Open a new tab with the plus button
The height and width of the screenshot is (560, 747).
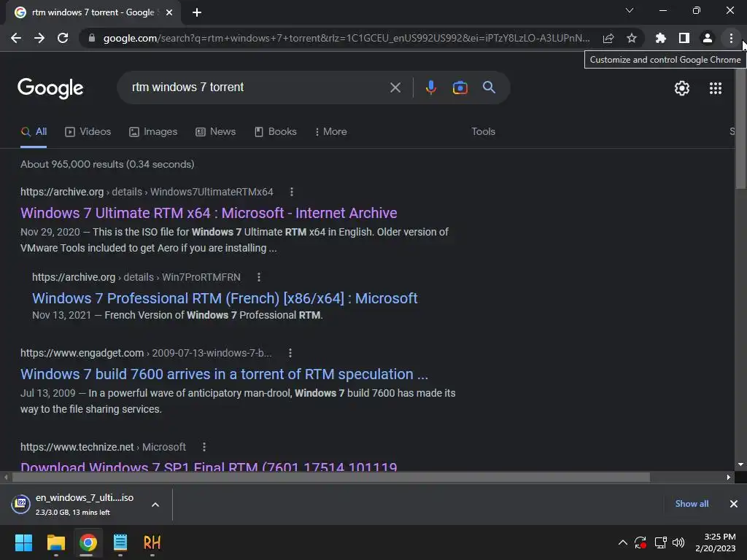click(197, 12)
